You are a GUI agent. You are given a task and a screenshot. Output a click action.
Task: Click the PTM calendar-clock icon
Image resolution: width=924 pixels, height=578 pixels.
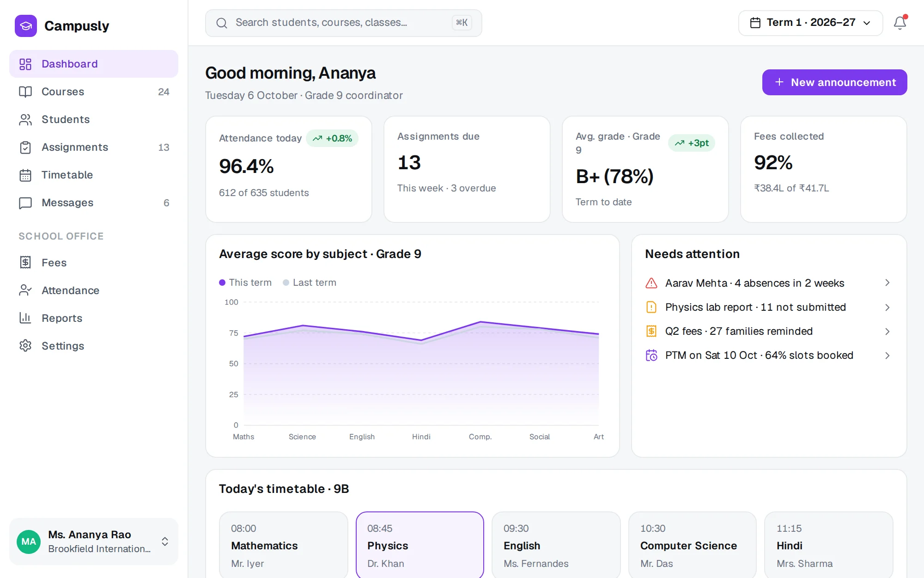pyautogui.click(x=651, y=355)
